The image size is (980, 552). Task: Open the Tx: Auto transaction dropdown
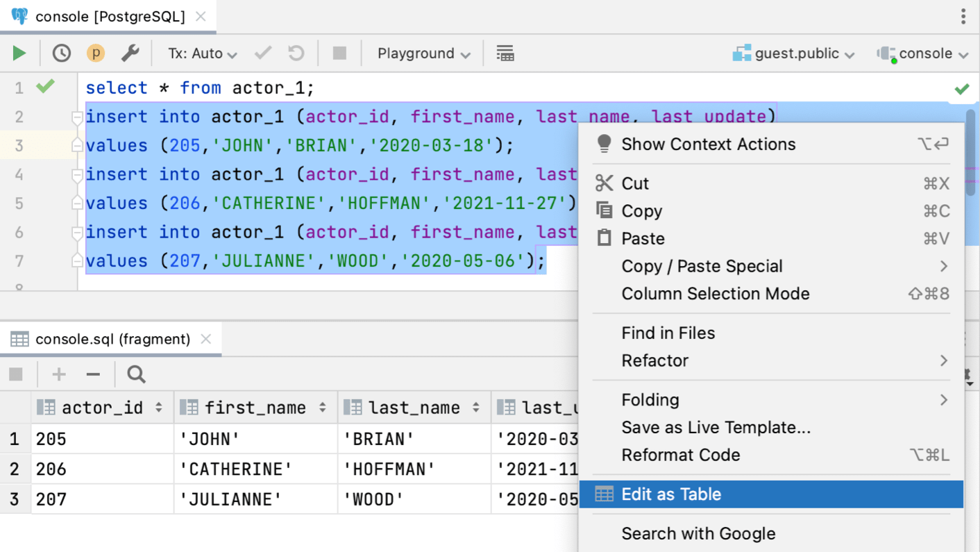tap(201, 53)
